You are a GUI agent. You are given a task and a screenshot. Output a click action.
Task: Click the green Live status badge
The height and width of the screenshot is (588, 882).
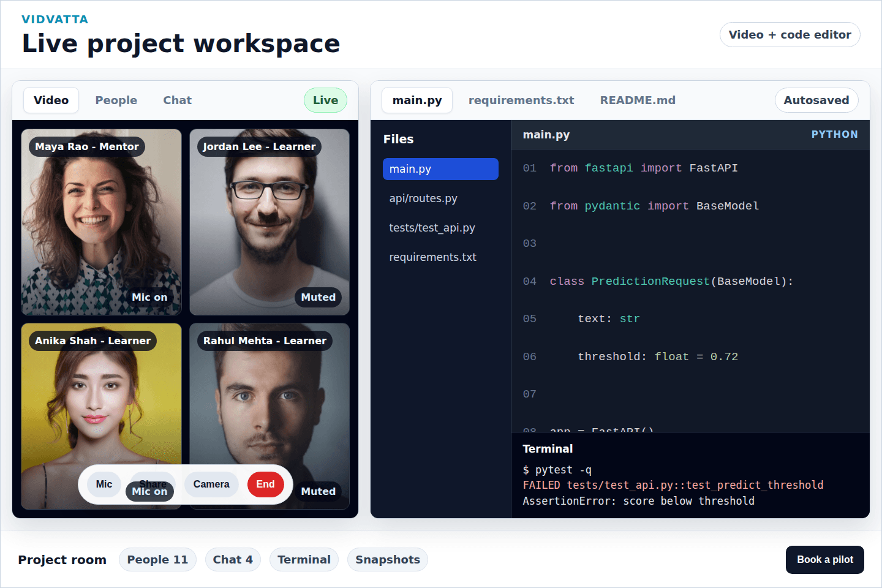tap(325, 100)
